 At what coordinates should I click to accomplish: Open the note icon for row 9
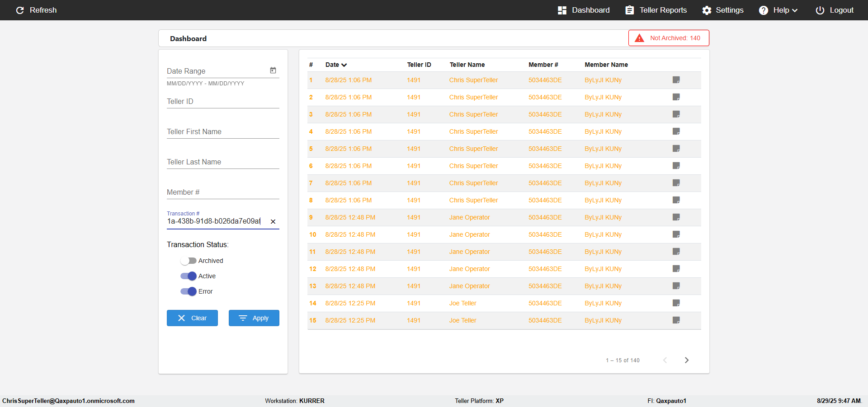[676, 217]
